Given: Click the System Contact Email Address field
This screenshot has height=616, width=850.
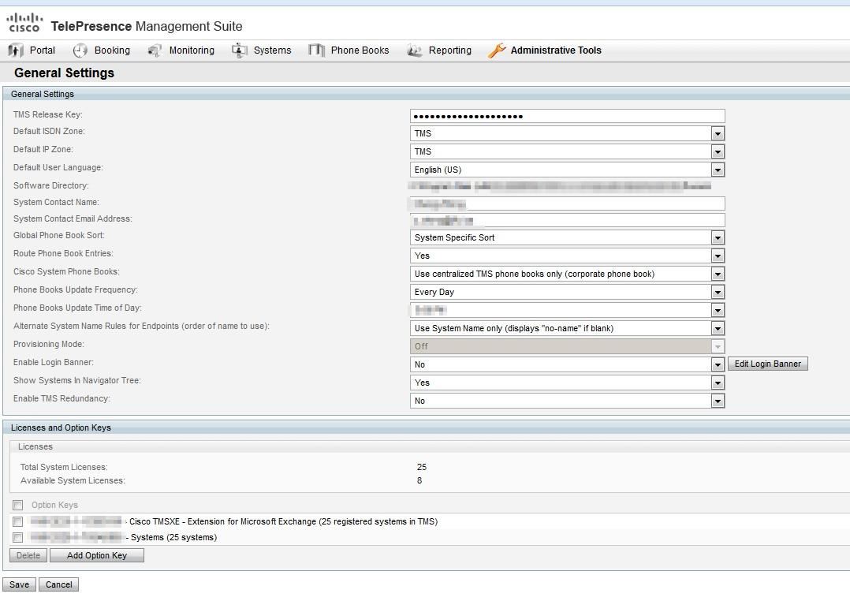Looking at the screenshot, I should point(568,220).
